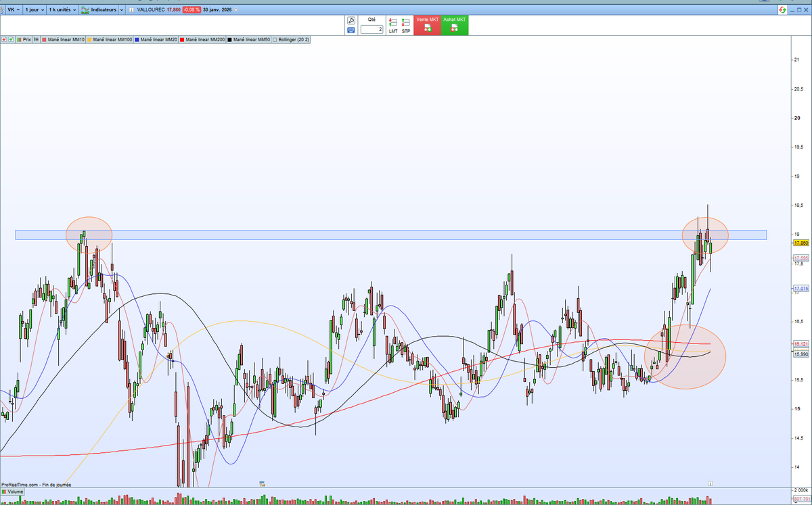Click the red plus icon in legend bar
The width and height of the screenshot is (812, 505).
tap(4, 40)
